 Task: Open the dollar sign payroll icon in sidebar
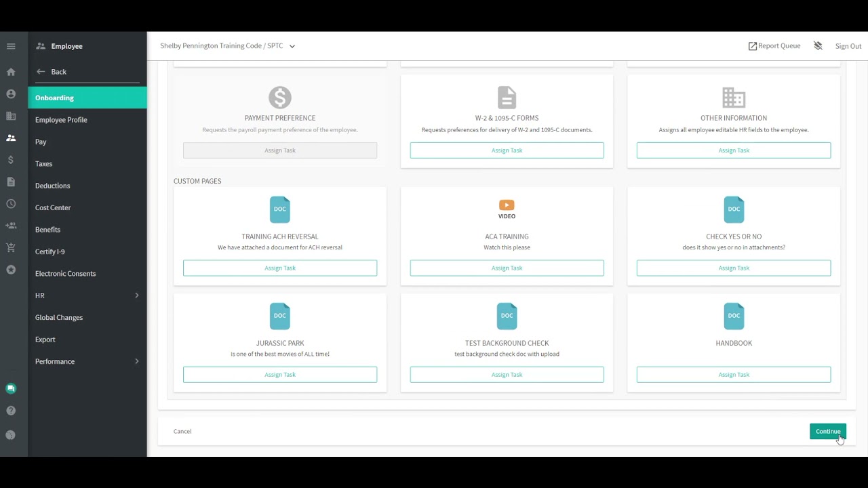(x=11, y=160)
